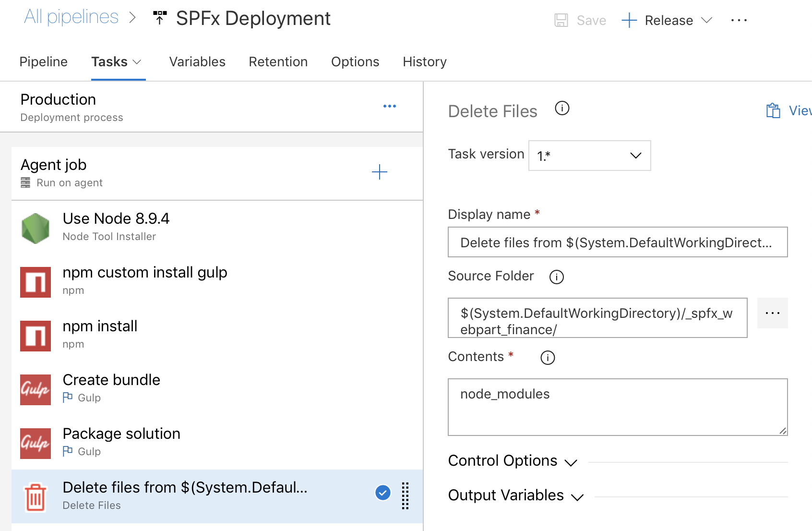Click the trash icon on the Delete Files task

point(35,497)
